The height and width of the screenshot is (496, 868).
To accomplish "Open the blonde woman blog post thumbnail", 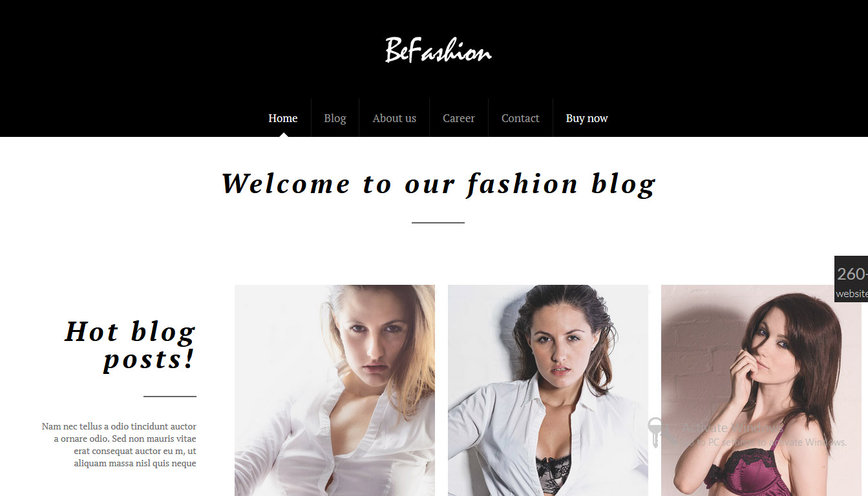I will [x=335, y=390].
